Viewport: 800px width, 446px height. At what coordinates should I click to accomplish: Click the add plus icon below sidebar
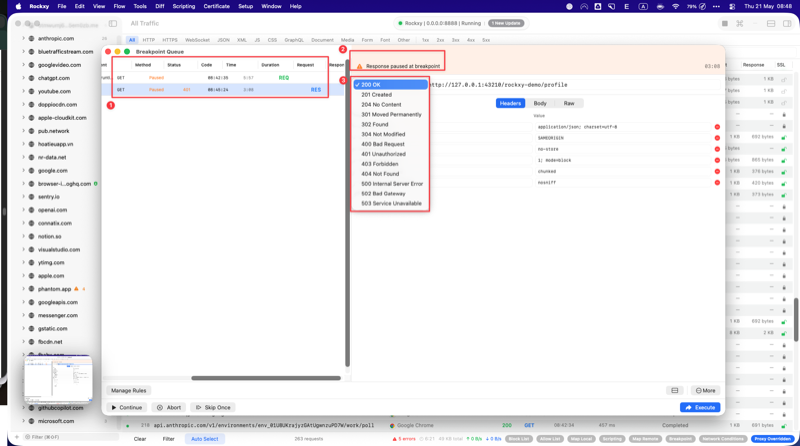(x=17, y=437)
